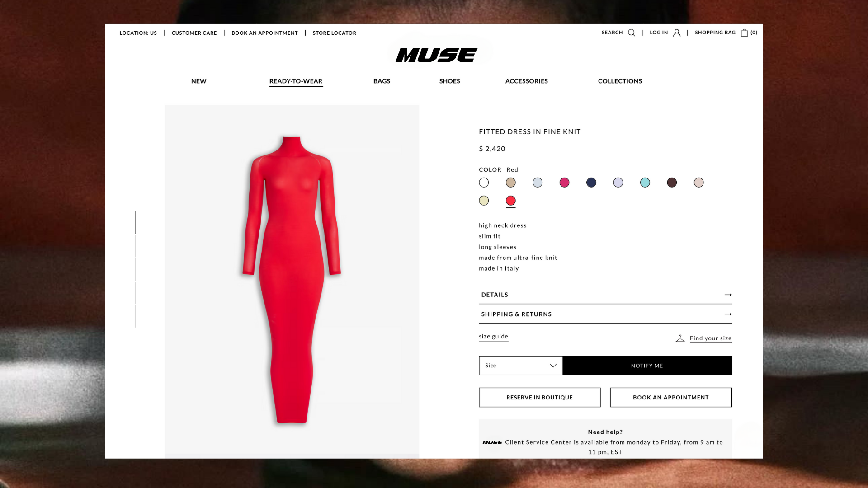This screenshot has width=868, height=488.
Task: Click the Shipping & Returns arrow icon
Action: point(728,314)
